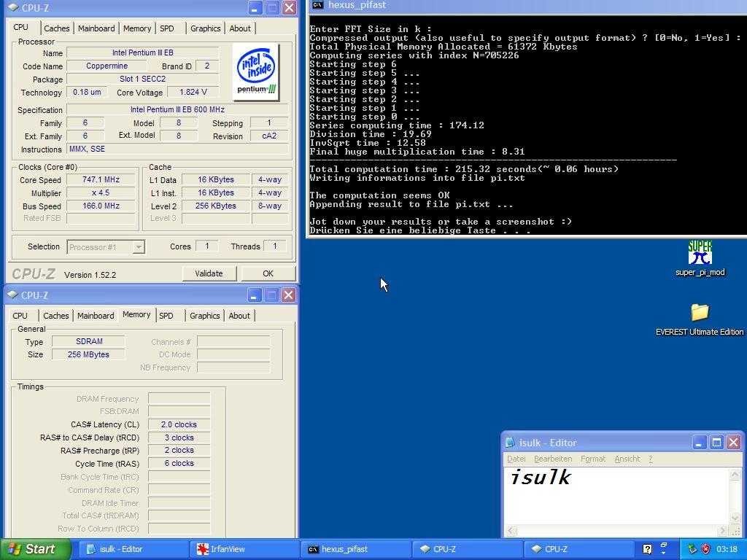
Task: Click the hexus_pifast console title icon
Action: [317, 5]
